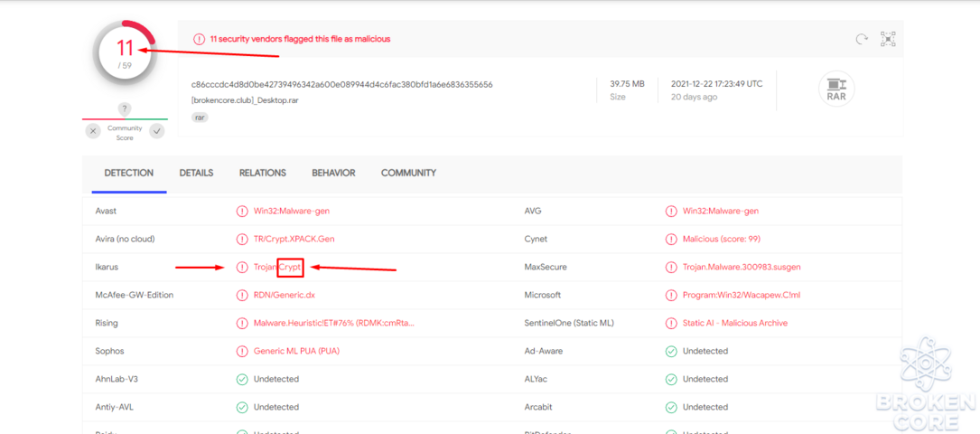Click the reanalyze refresh icon

click(862, 39)
